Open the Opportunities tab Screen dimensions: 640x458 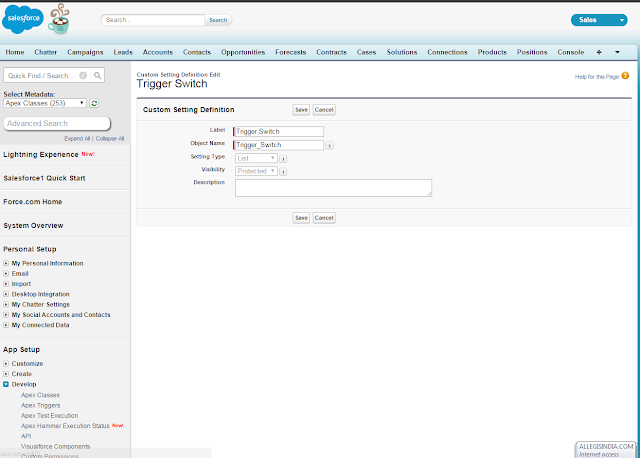(243, 52)
